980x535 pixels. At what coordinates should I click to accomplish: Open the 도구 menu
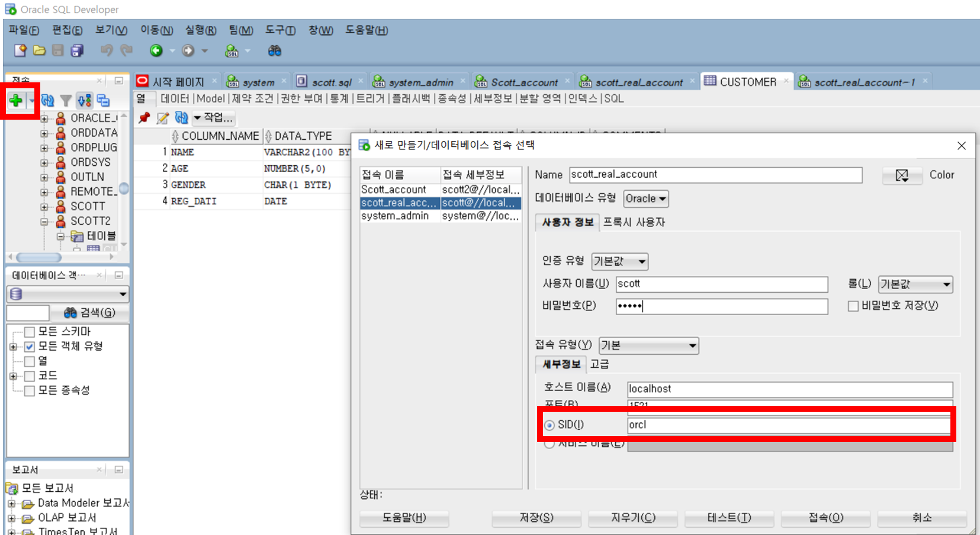point(280,30)
